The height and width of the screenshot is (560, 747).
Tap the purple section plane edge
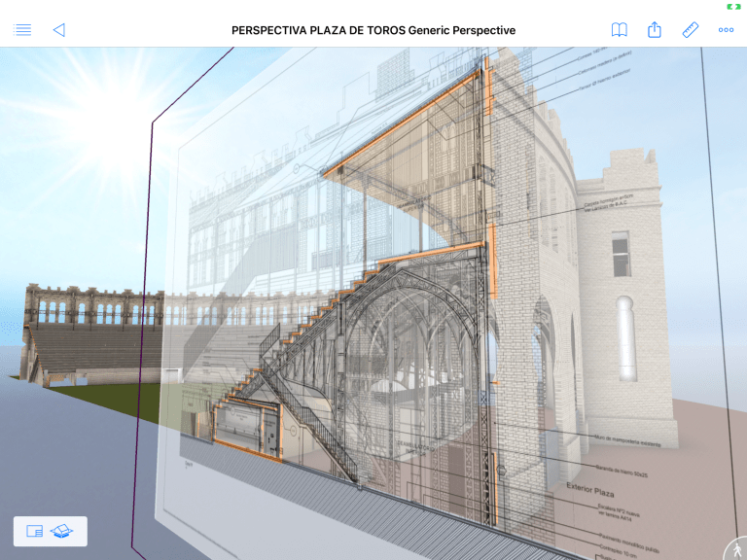pyautogui.click(x=146, y=292)
